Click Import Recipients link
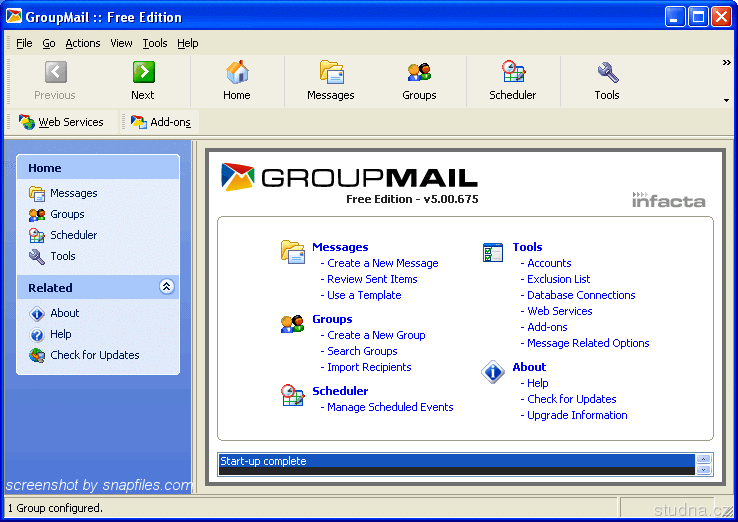 (369, 367)
